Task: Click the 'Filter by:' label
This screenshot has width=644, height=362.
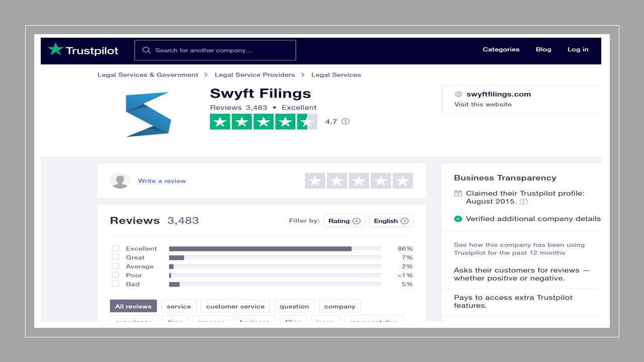Action: point(304,221)
